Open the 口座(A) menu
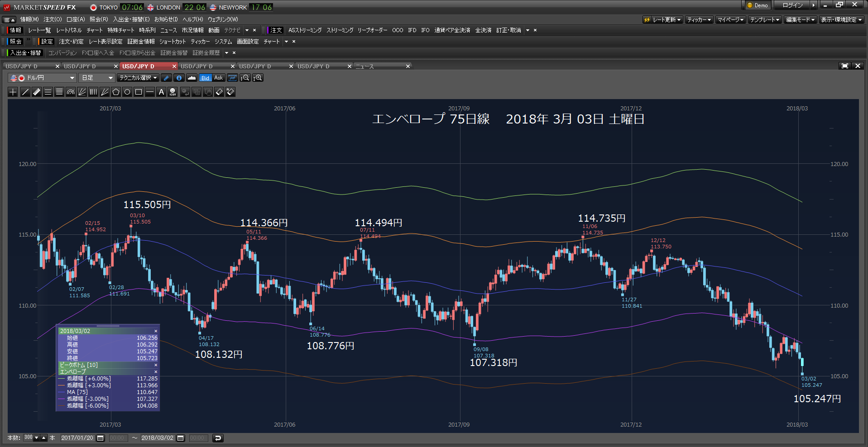The height and width of the screenshot is (447, 868). pyautogui.click(x=76, y=19)
